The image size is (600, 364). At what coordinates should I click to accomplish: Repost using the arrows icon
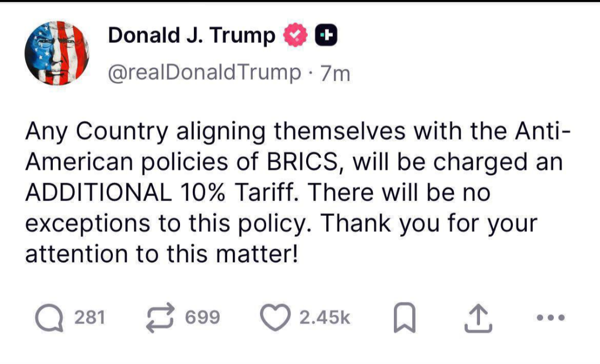coord(159,318)
